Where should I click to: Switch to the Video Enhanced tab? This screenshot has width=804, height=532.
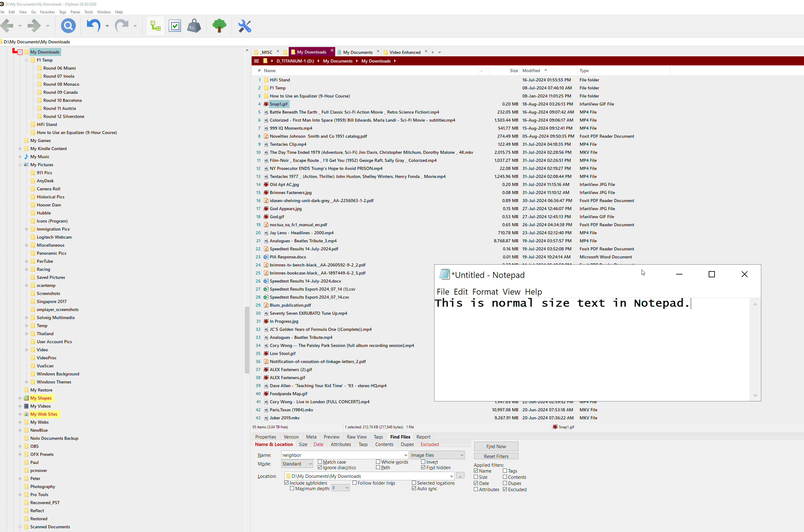click(404, 52)
